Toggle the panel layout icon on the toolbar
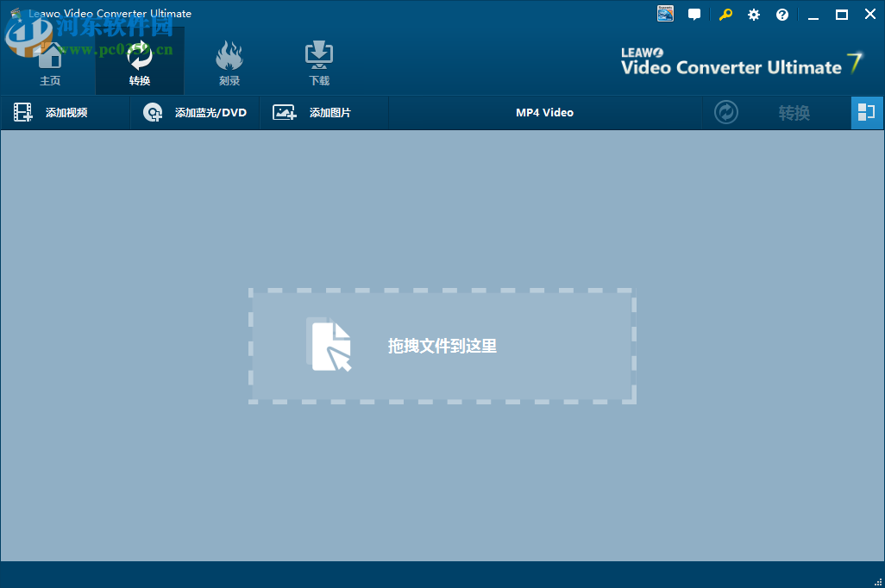Viewport: 885px width, 588px height. tap(867, 112)
